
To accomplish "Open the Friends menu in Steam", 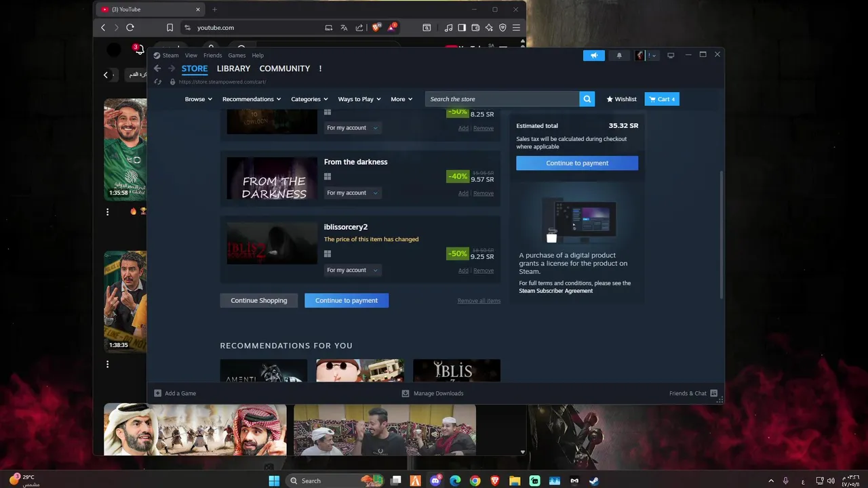I will 212,56.
